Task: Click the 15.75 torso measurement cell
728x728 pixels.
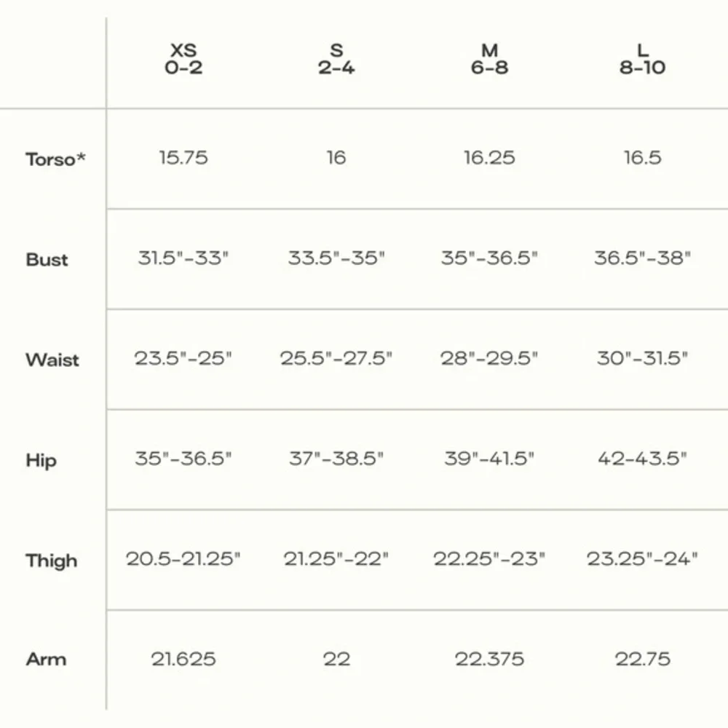Action: (183, 158)
